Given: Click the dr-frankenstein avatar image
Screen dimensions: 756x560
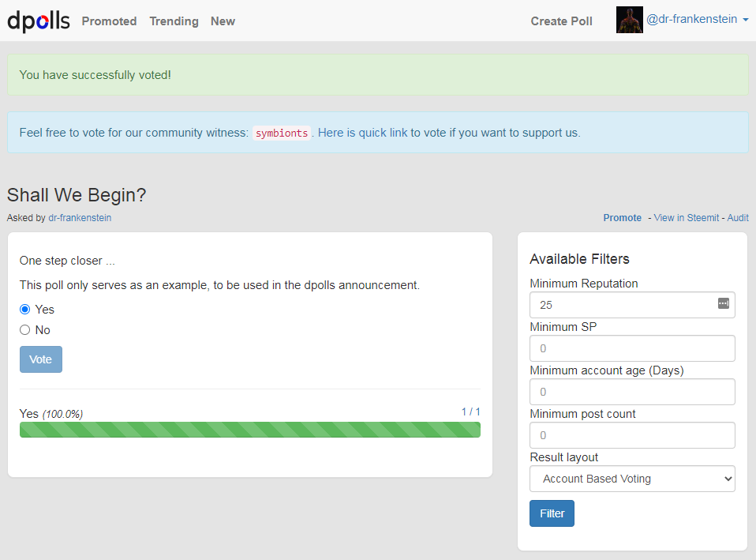Looking at the screenshot, I should 629,20.
